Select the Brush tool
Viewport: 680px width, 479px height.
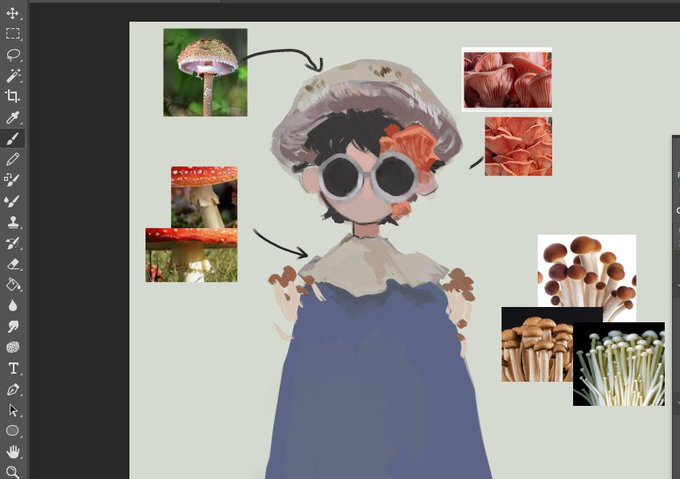[13, 139]
